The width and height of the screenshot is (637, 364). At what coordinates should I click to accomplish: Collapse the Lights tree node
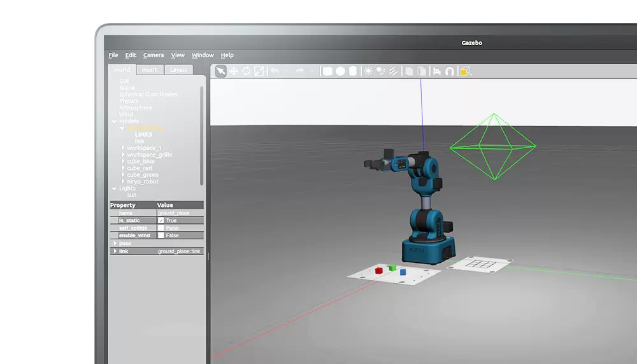click(x=114, y=189)
